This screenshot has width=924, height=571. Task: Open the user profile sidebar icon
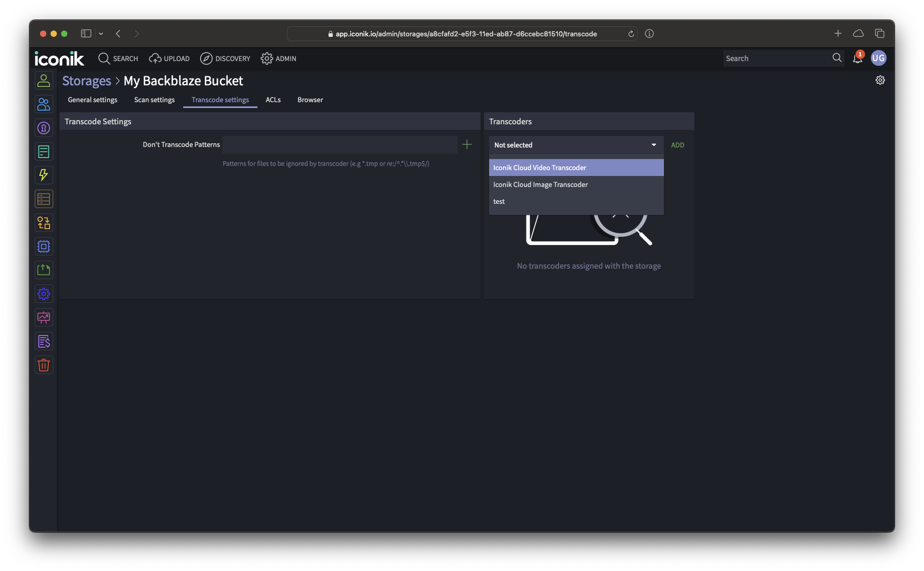[x=44, y=81]
